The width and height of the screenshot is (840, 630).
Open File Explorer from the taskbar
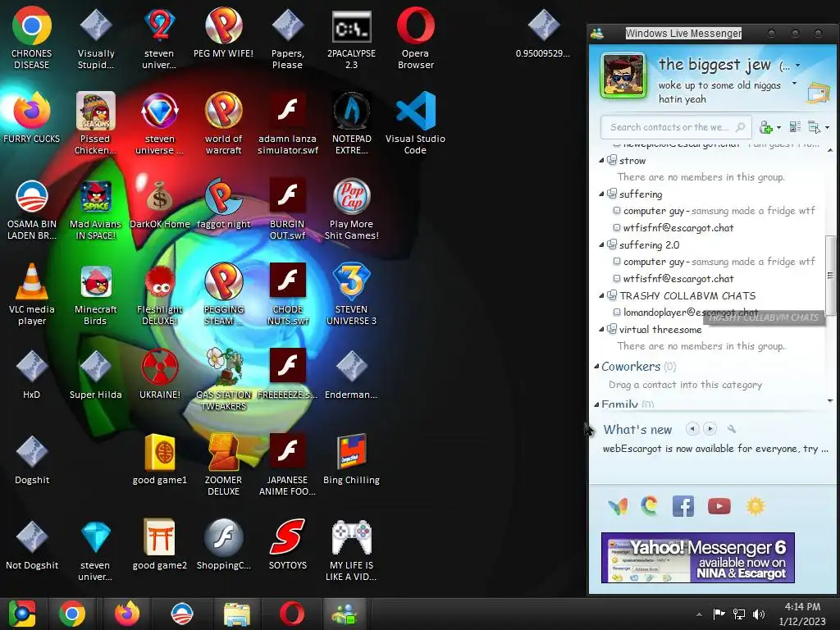tap(237, 614)
